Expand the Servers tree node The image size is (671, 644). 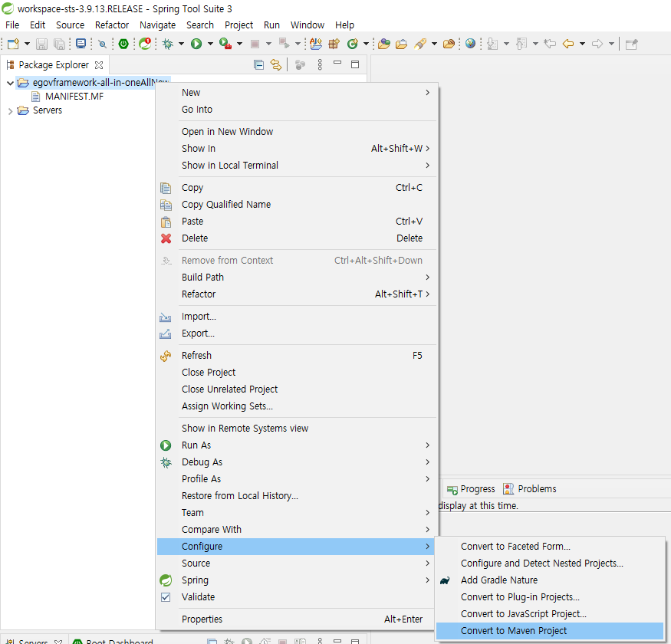click(x=10, y=111)
